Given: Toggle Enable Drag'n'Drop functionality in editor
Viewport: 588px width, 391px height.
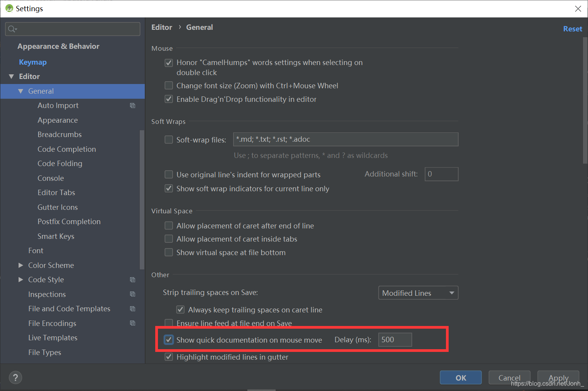Looking at the screenshot, I should click(x=169, y=99).
